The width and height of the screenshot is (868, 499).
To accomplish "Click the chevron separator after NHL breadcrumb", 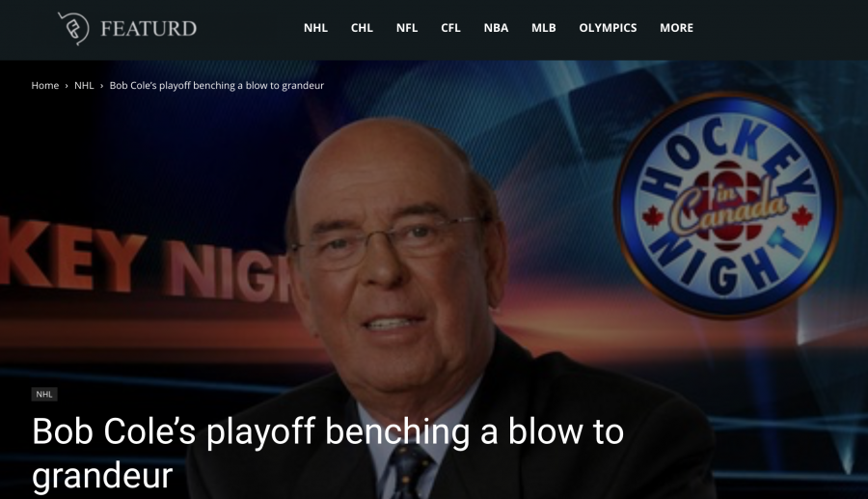I will (x=102, y=86).
